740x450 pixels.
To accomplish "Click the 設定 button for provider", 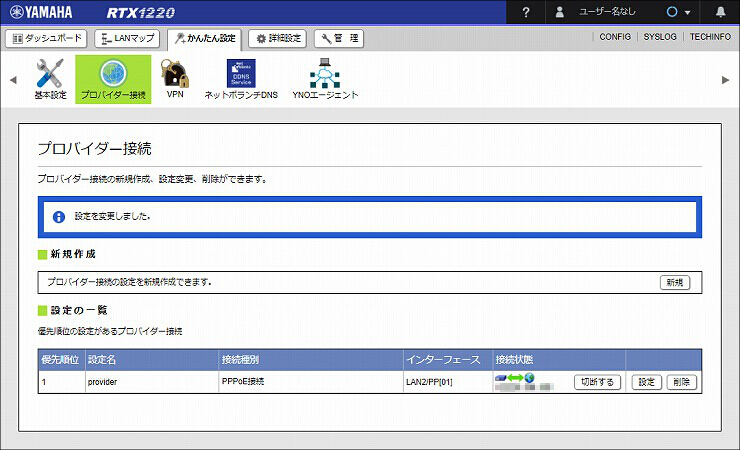I will (x=647, y=382).
